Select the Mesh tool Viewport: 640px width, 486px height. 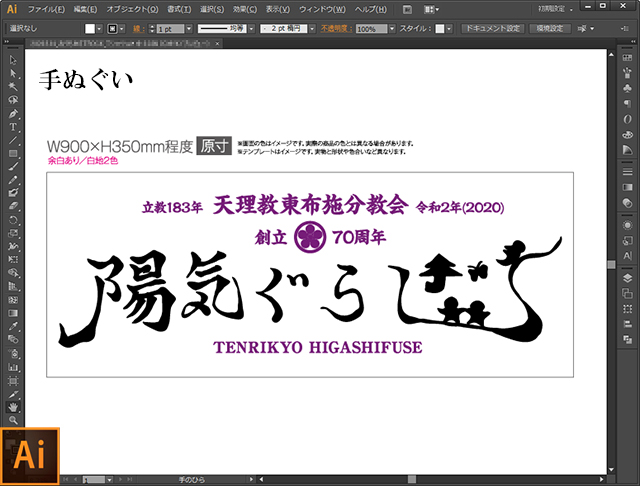pyautogui.click(x=13, y=300)
